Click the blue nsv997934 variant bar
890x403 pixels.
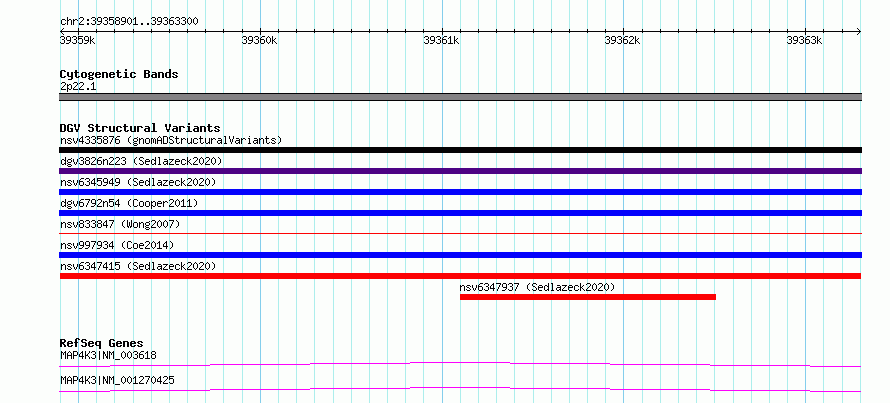460,255
